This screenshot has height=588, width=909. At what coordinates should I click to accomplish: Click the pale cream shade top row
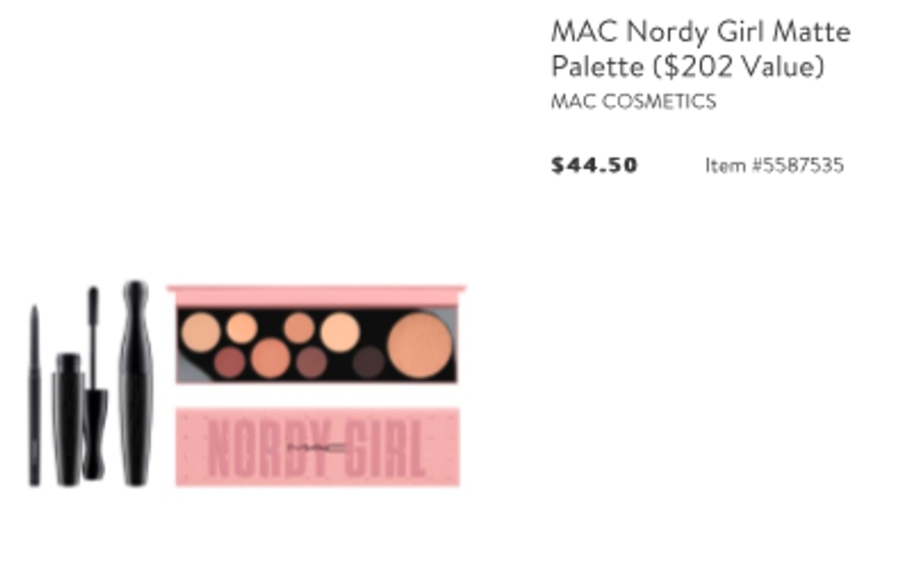(339, 332)
